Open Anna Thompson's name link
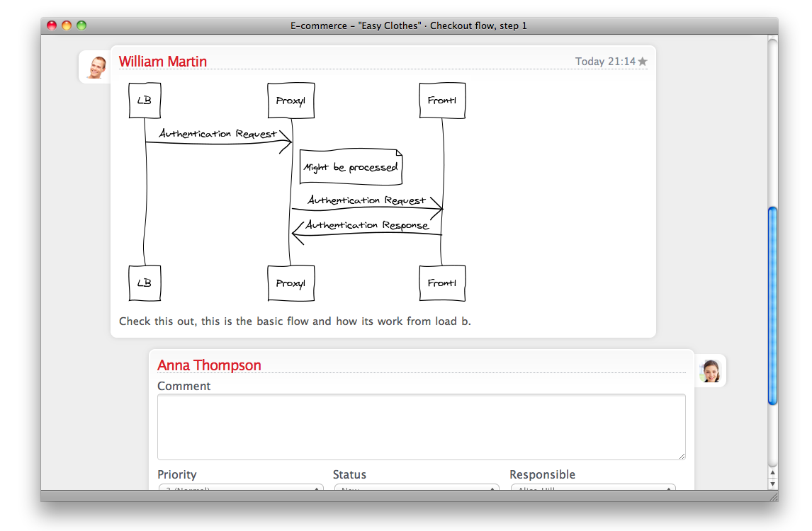This screenshot has height=531, width=812. point(209,365)
